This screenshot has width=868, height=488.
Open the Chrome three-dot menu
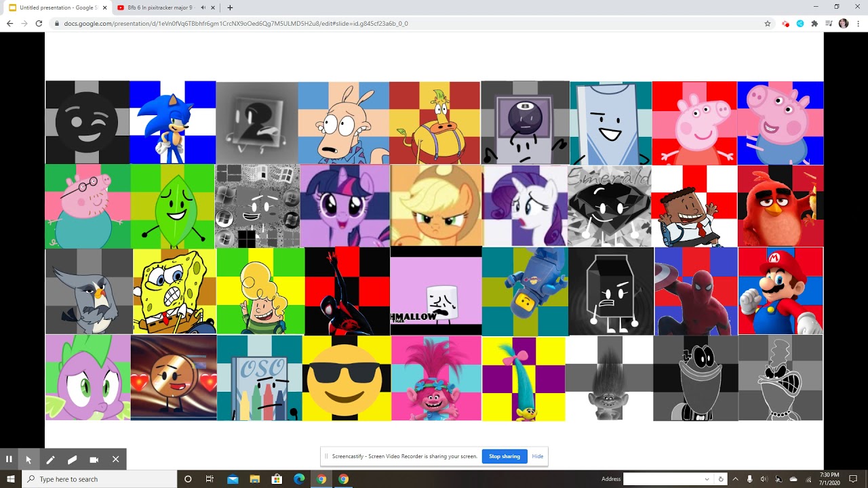[x=858, y=23]
